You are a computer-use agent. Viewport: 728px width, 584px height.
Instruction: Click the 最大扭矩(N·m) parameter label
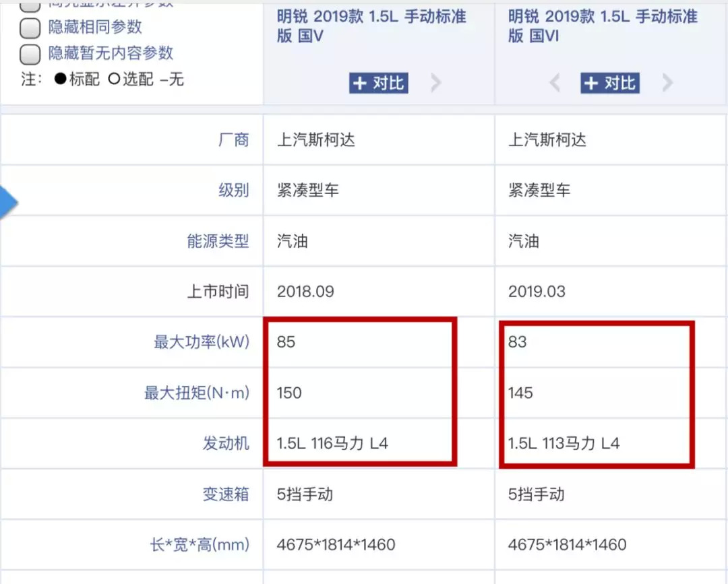[196, 393]
